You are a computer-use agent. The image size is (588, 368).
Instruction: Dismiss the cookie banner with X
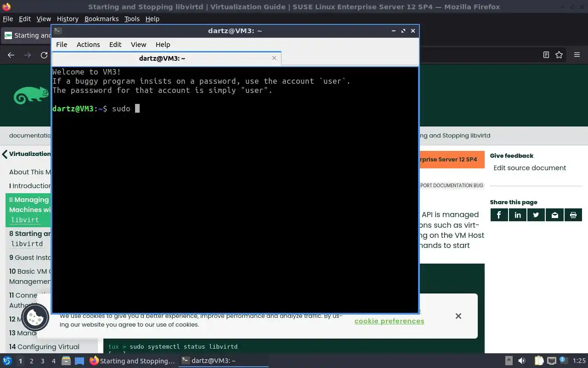tap(458, 316)
